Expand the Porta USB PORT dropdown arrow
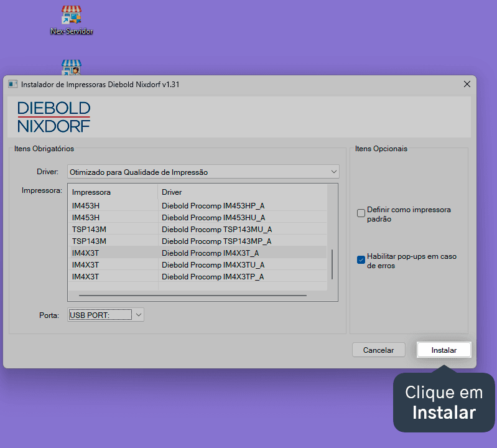Screen dimensions: 497x448 coord(139,315)
